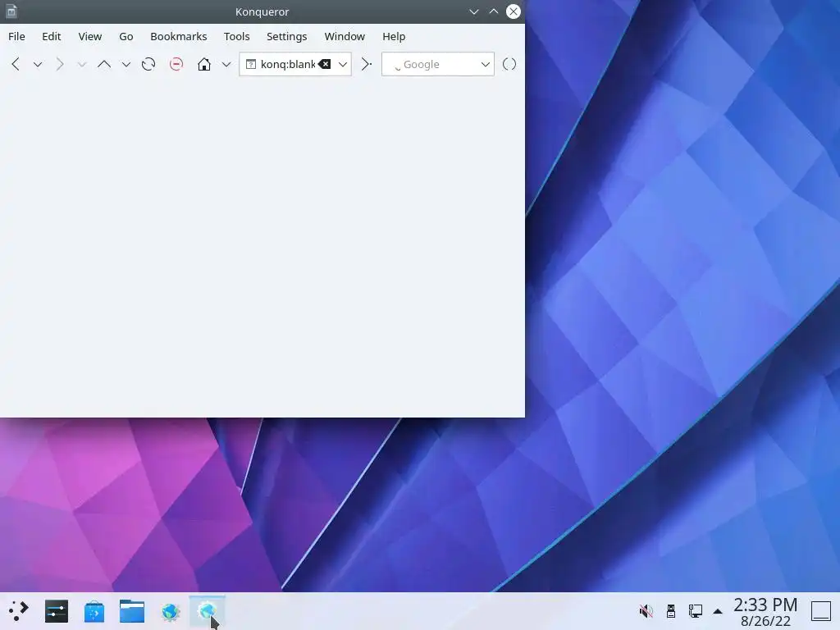The image size is (840, 630).
Task: Click the Konqueror window menu icon in titlebar
Action: pyautogui.click(x=11, y=11)
